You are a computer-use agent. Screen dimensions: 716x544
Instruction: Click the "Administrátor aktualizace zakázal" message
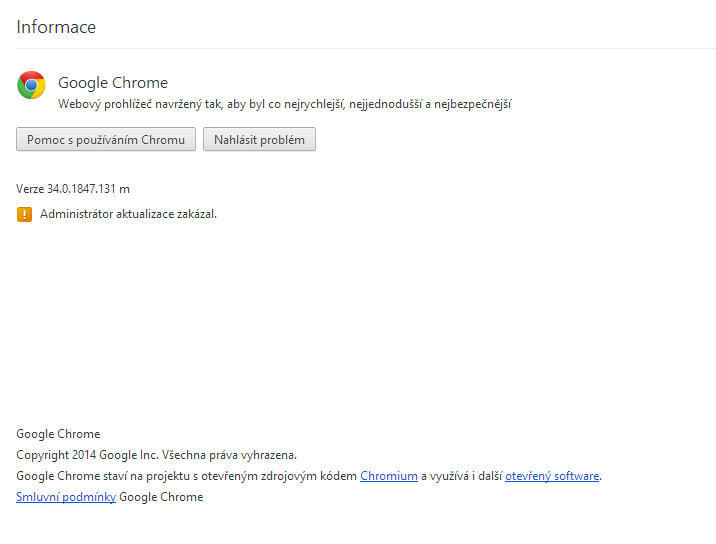[x=128, y=214]
